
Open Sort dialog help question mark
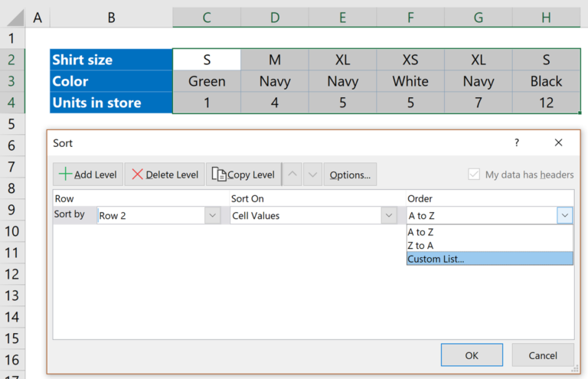point(517,142)
